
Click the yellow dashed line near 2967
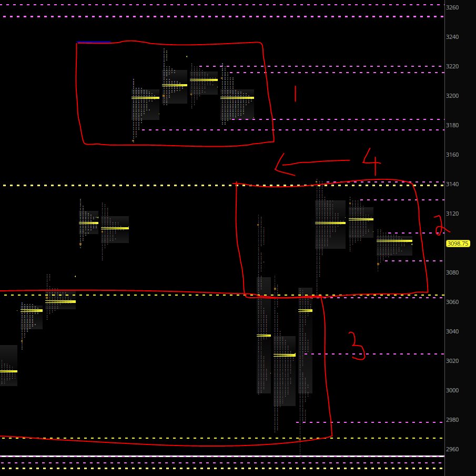click(222, 438)
